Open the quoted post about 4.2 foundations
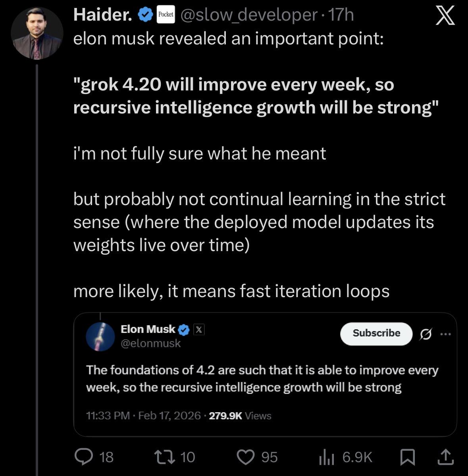 [262, 378]
